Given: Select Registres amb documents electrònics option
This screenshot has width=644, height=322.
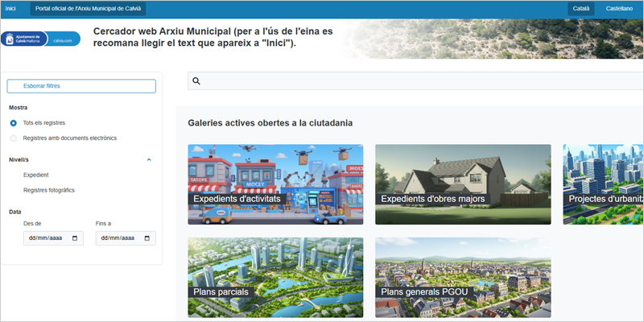Looking at the screenshot, I should pyautogui.click(x=14, y=138).
